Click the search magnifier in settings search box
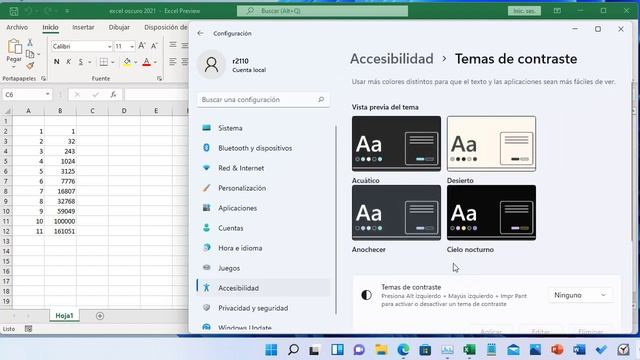Viewport: 640px width, 360px height. [x=321, y=99]
